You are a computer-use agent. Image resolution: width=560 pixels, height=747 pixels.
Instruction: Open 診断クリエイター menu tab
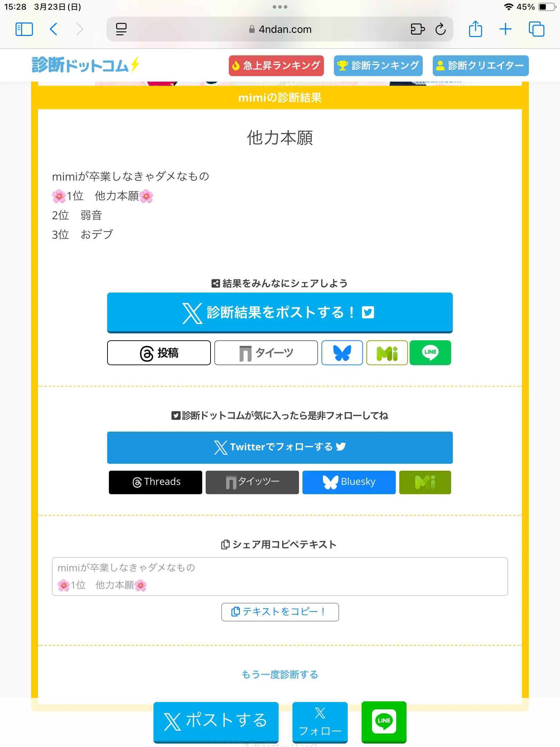(x=481, y=65)
